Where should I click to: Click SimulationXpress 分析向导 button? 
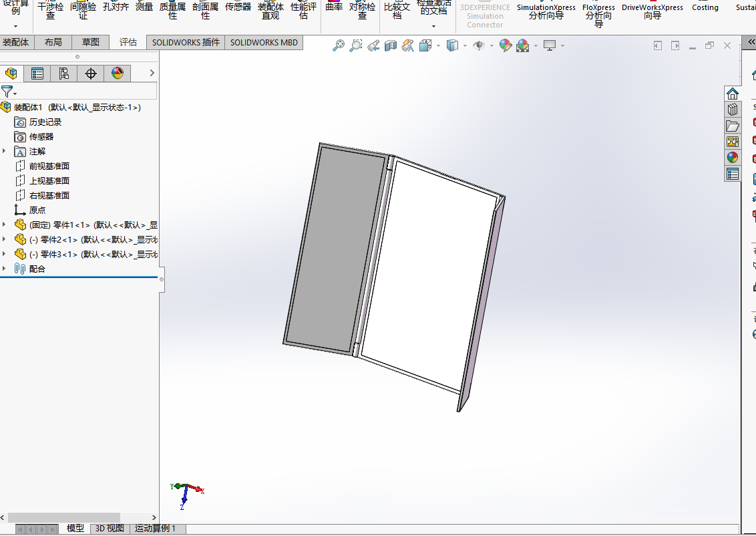click(x=546, y=11)
